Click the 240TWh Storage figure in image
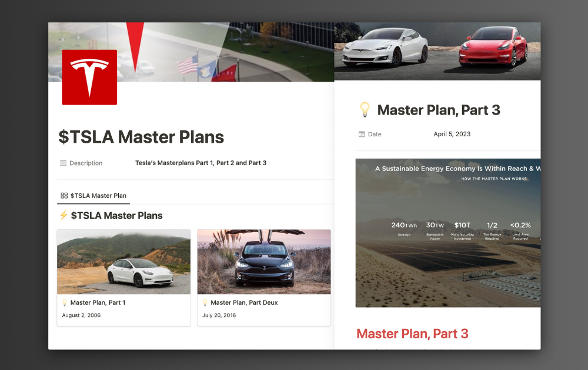Screen dimensions: 588x370 coord(404,228)
